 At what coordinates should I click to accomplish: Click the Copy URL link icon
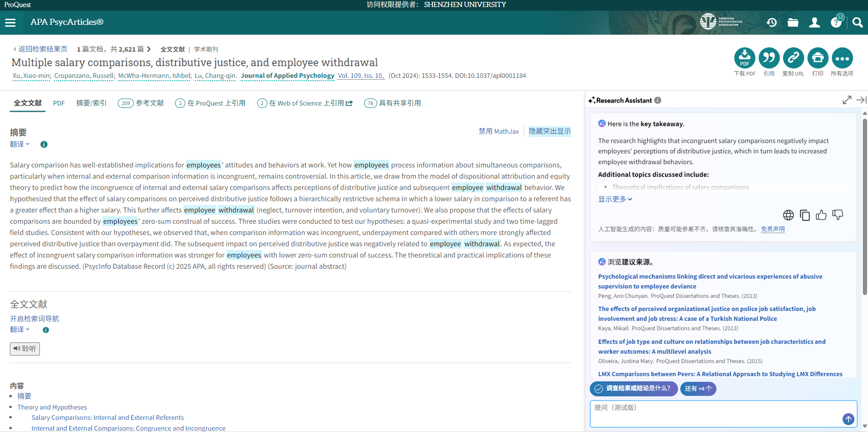tap(793, 58)
